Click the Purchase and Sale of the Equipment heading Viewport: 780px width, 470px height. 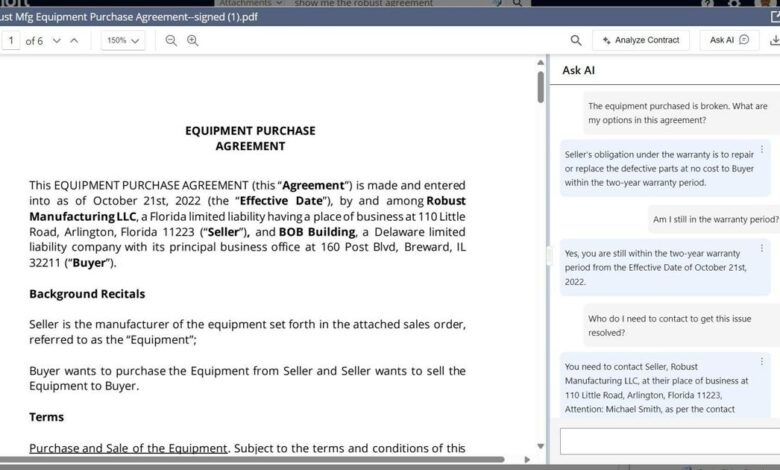[x=128, y=448]
